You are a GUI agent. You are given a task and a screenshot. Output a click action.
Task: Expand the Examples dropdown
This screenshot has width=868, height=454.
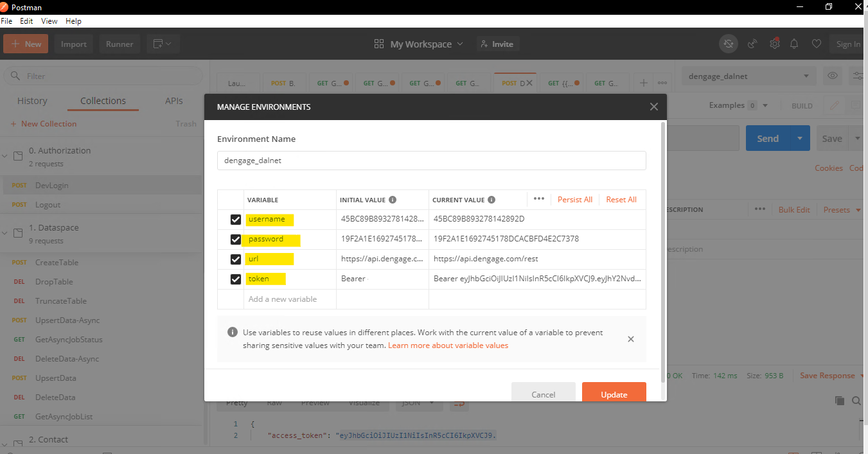pos(764,105)
